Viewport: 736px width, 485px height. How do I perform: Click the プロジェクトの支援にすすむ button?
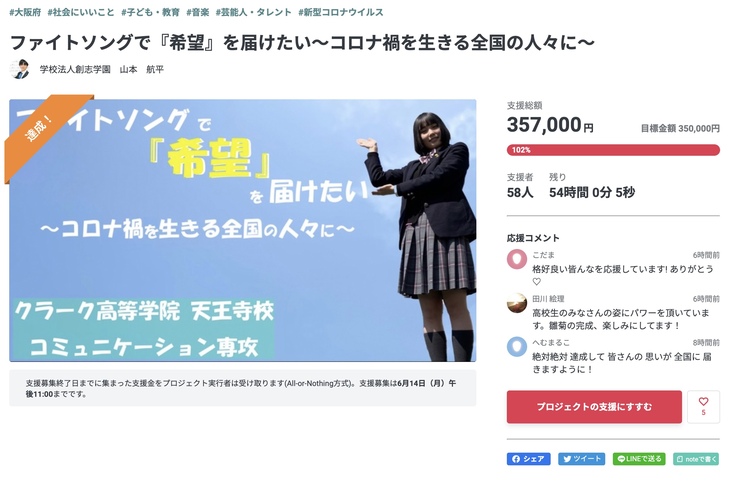(594, 407)
